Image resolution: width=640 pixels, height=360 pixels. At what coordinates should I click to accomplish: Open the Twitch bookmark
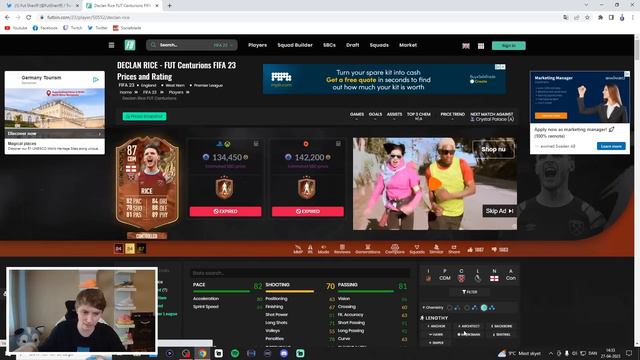coord(73,28)
